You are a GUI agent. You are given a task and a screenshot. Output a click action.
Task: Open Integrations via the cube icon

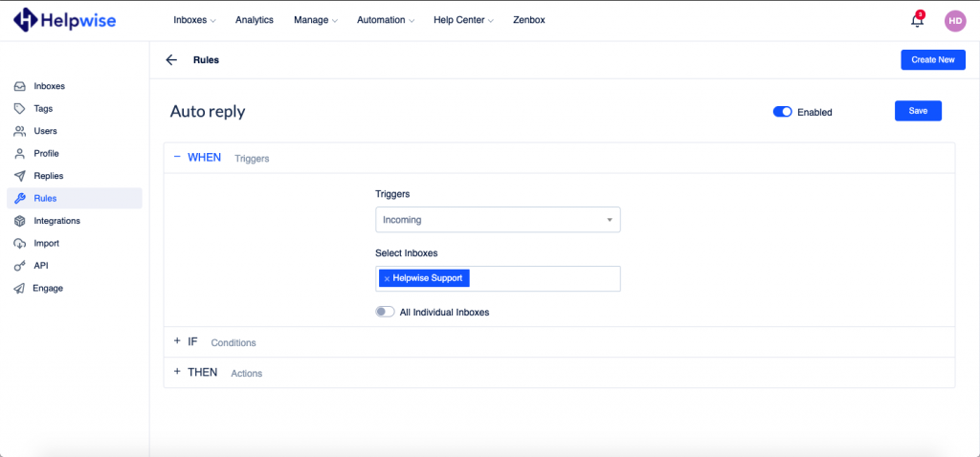pos(20,221)
